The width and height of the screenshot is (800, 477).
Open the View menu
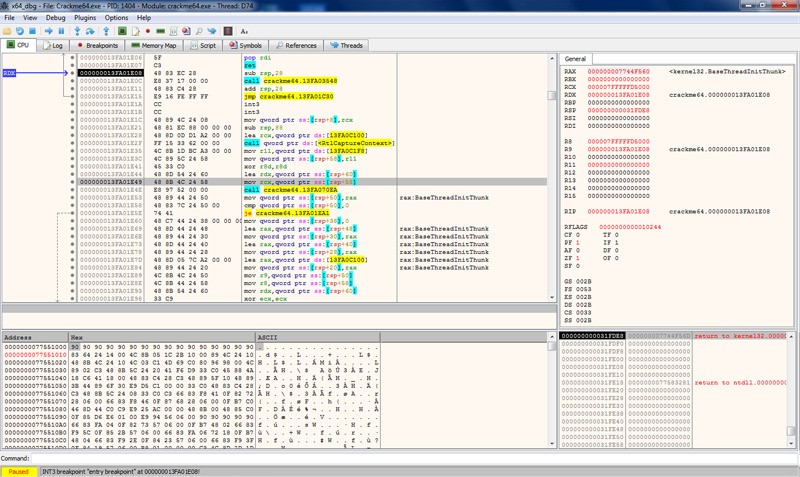(x=30, y=17)
